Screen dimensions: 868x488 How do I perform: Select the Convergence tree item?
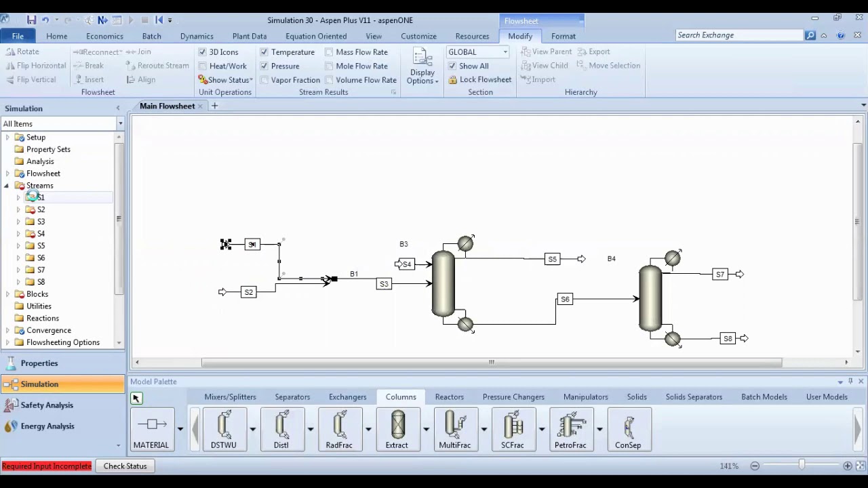[x=49, y=331]
